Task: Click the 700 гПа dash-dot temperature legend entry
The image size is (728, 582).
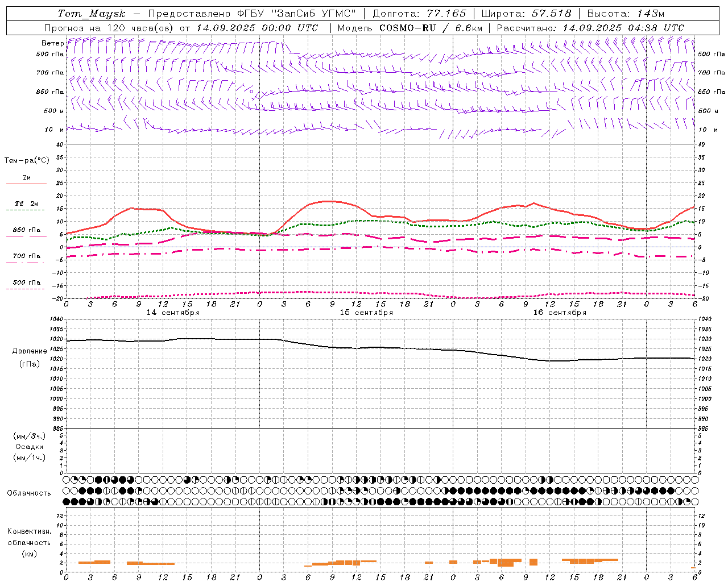Action: (26, 257)
